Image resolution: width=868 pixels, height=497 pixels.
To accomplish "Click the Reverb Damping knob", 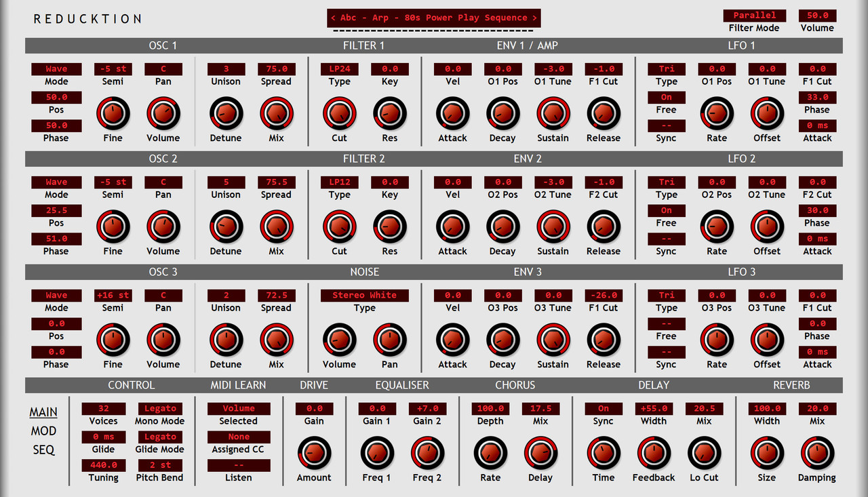I will [817, 453].
